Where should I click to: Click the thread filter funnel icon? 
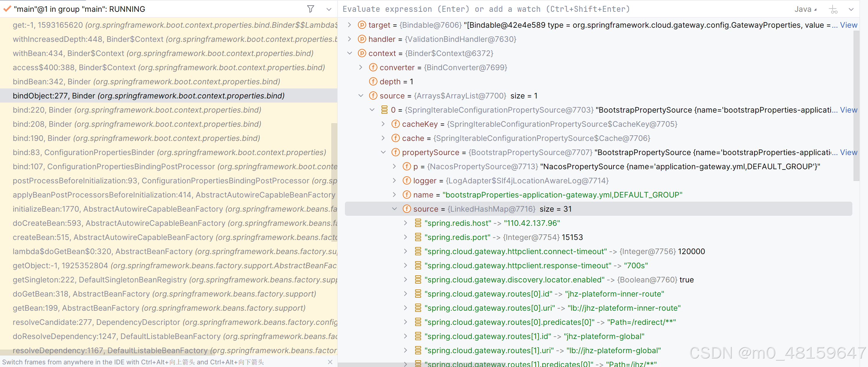coord(310,9)
